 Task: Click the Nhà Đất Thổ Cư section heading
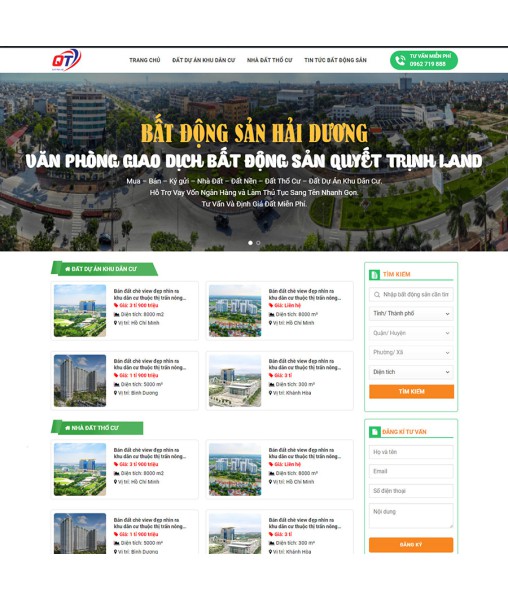click(x=97, y=427)
